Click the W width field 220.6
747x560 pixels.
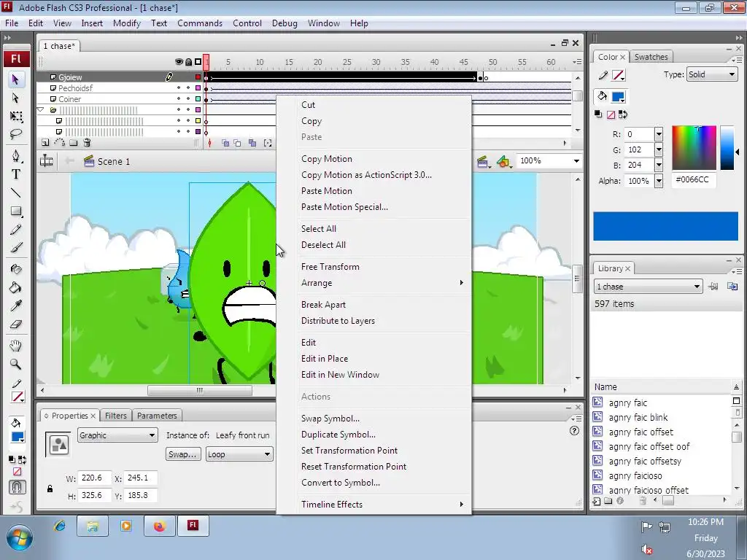coord(94,478)
